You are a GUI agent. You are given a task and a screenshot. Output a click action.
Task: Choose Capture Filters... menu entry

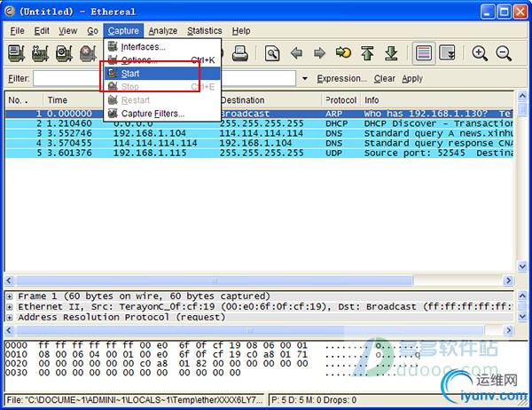[x=153, y=114]
